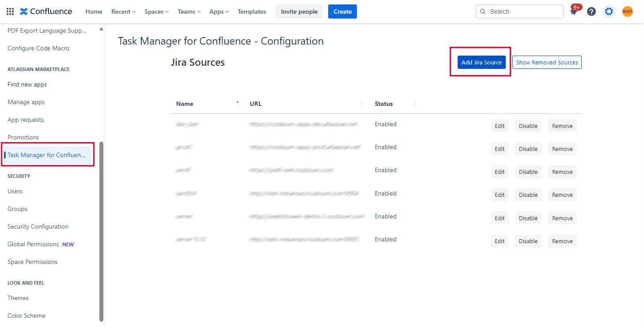Image resolution: width=644 pixels, height=327 pixels.
Task: Click the sidebar scroll-up arrow
Action: tap(101, 29)
